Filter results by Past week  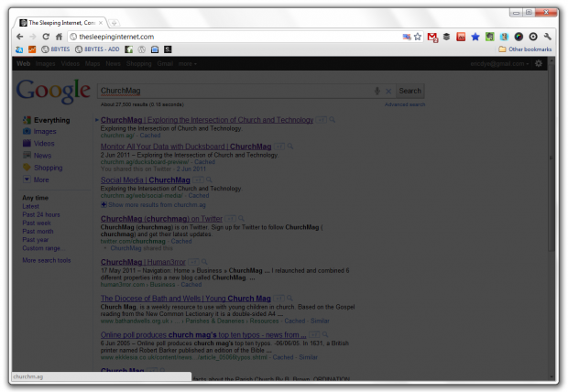(37, 223)
